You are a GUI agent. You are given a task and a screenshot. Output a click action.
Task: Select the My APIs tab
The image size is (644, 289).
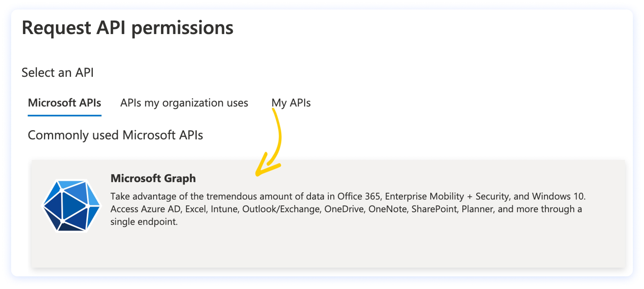[291, 103]
